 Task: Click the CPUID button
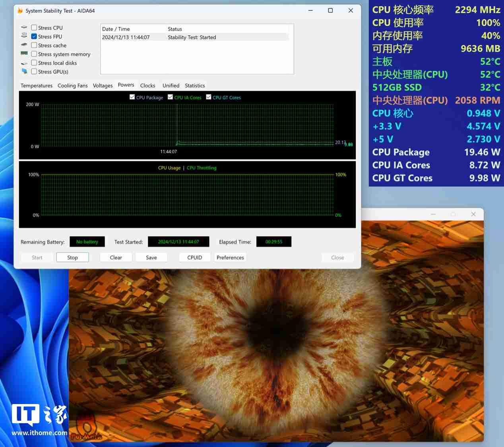click(x=195, y=258)
